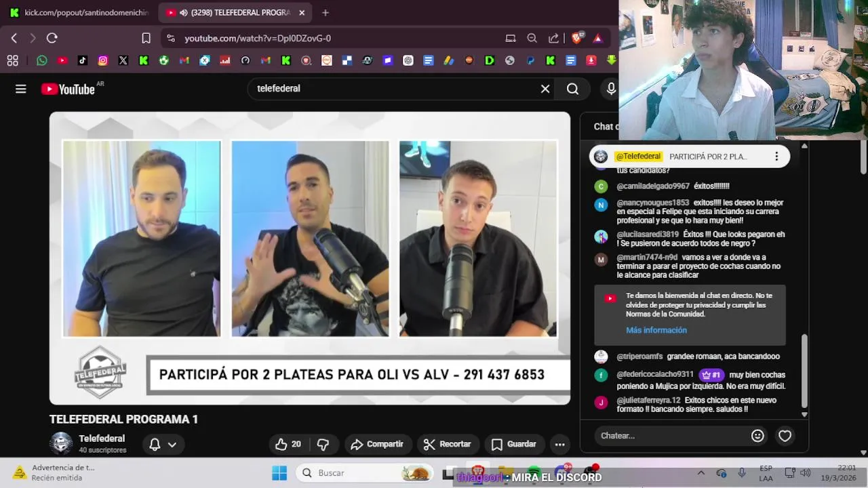868x488 pixels.
Task: Click Más información link in chat
Action: click(x=656, y=330)
